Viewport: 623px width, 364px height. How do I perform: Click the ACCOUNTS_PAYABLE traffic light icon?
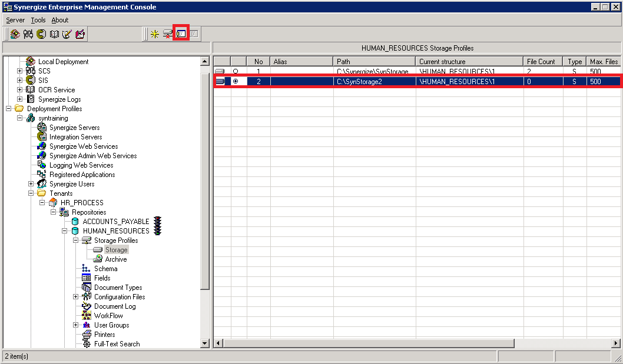[x=158, y=222]
